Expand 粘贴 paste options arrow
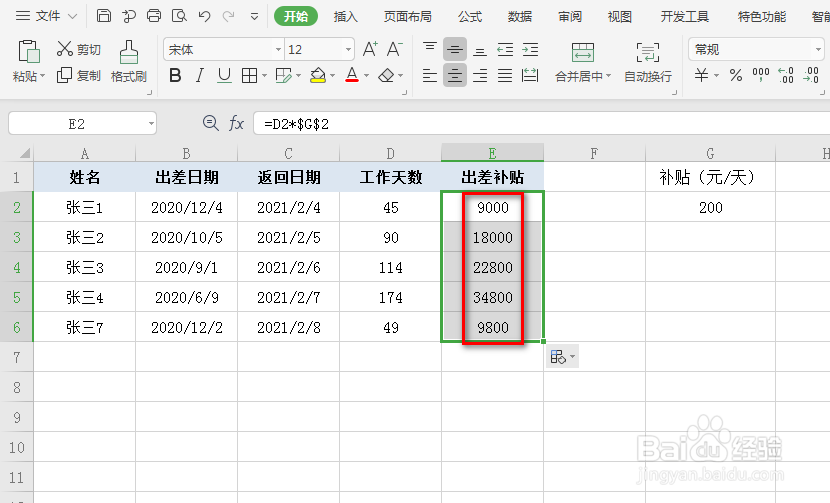The height and width of the screenshot is (503, 830). click(42, 76)
